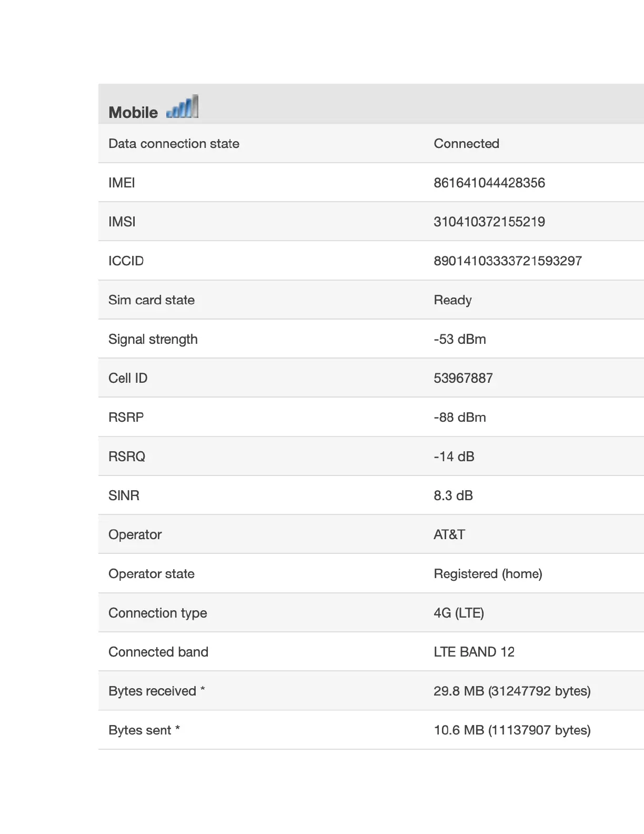This screenshot has width=644, height=834.
Task: Click the Connected data state value
Action: [467, 144]
